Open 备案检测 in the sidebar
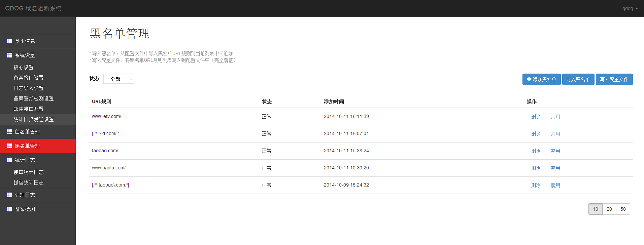This screenshot has height=245, width=644. click(x=38, y=209)
